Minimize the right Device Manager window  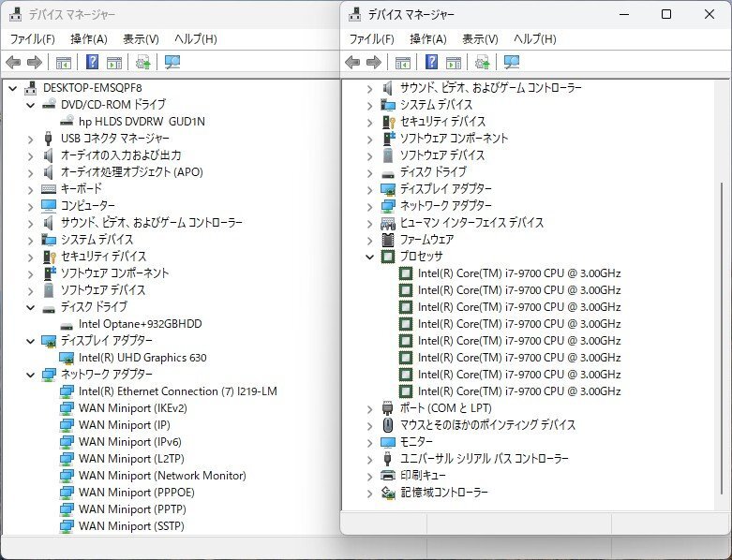(624, 14)
